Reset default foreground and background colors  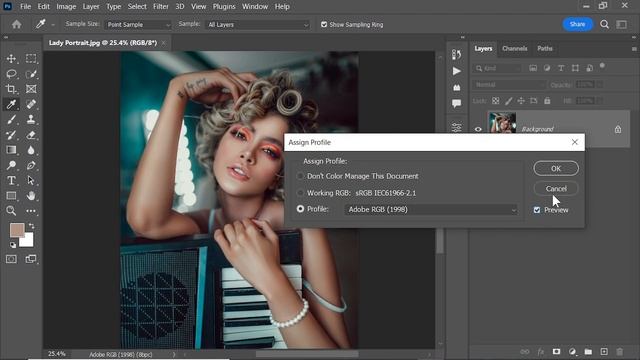[x=13, y=245]
